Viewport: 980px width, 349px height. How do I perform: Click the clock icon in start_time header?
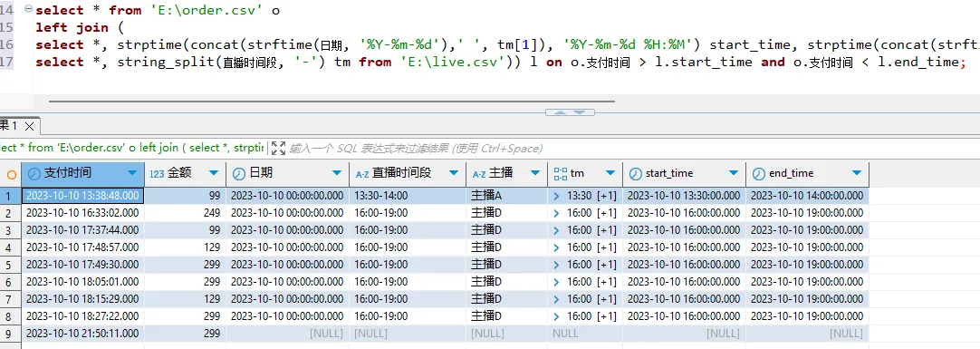coord(635,173)
